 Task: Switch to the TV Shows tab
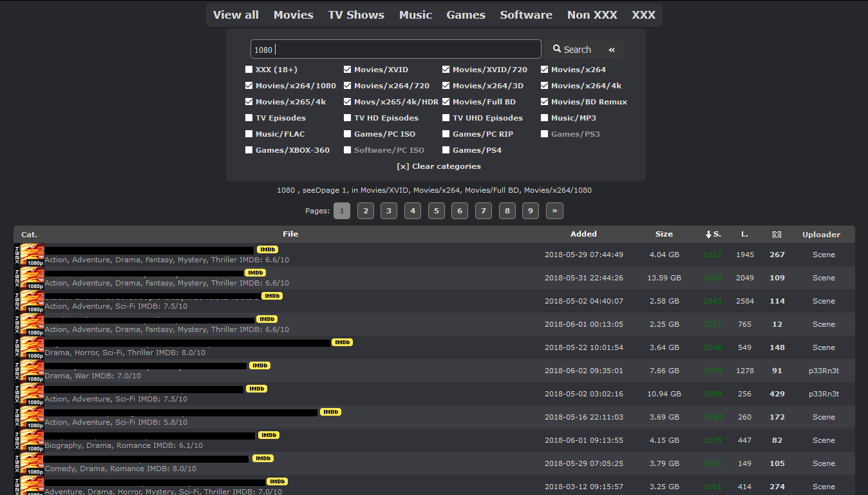tap(356, 15)
